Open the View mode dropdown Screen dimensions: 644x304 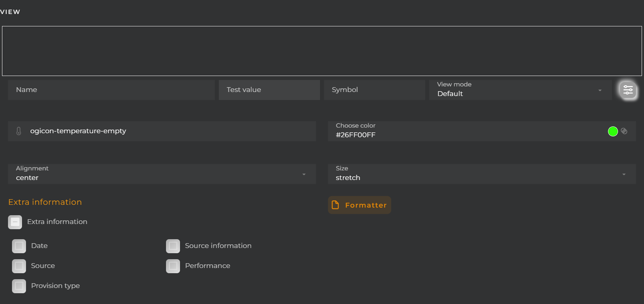tap(520, 90)
